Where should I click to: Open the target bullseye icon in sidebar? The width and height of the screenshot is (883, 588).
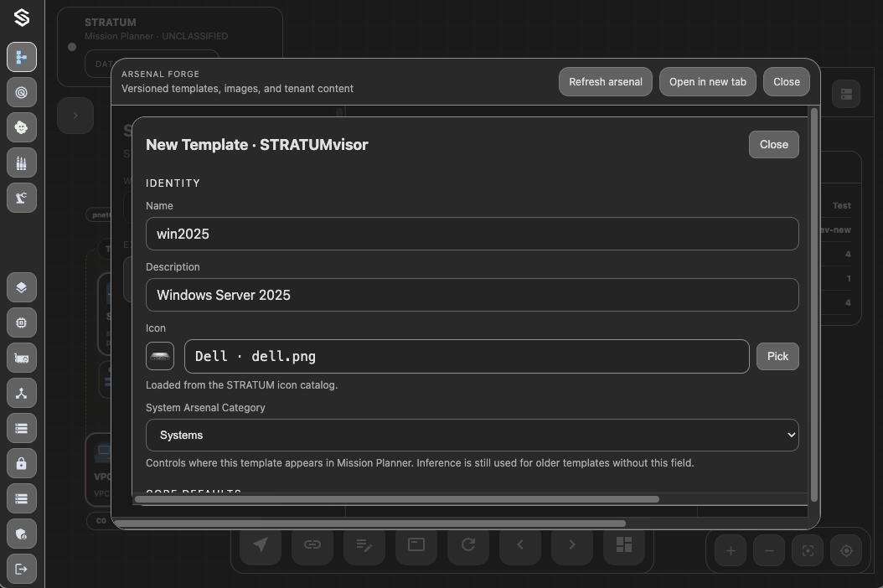[22, 92]
